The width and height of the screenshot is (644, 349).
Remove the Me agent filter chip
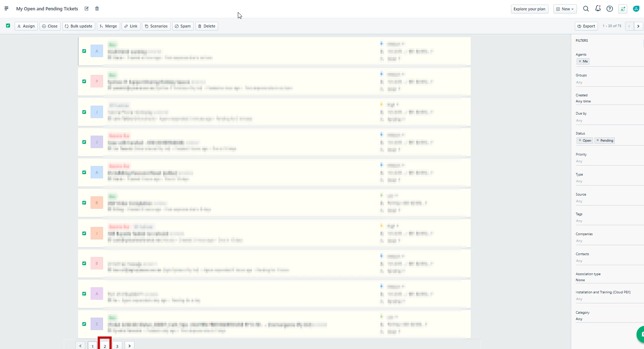point(580,61)
